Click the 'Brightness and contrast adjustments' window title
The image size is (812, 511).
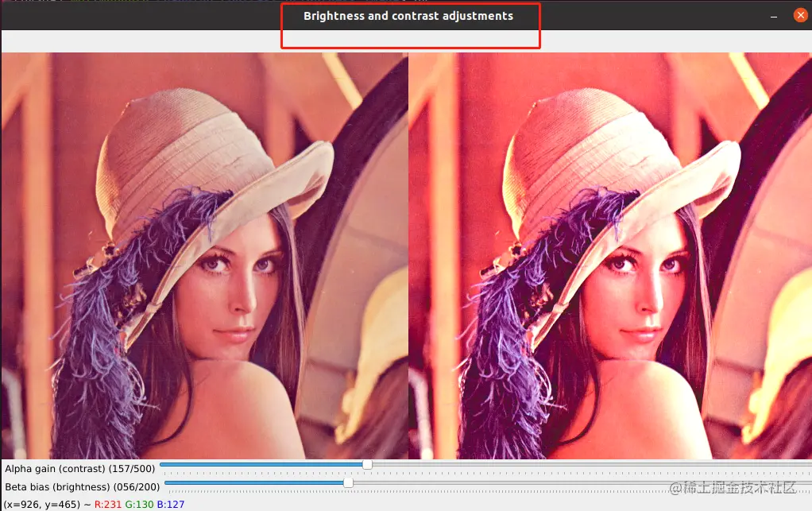point(408,16)
